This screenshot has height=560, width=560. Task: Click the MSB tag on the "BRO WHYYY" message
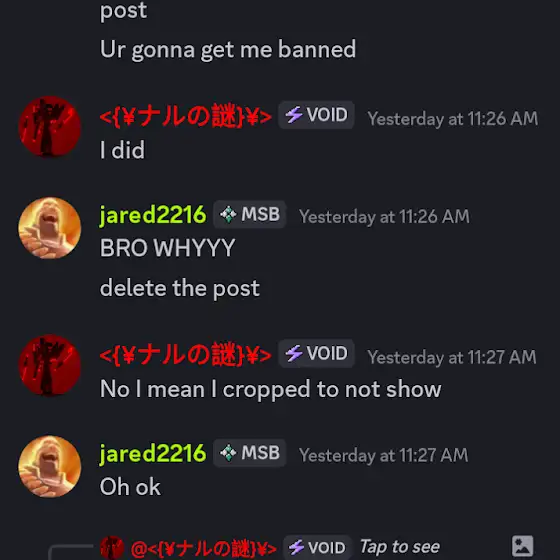(250, 214)
